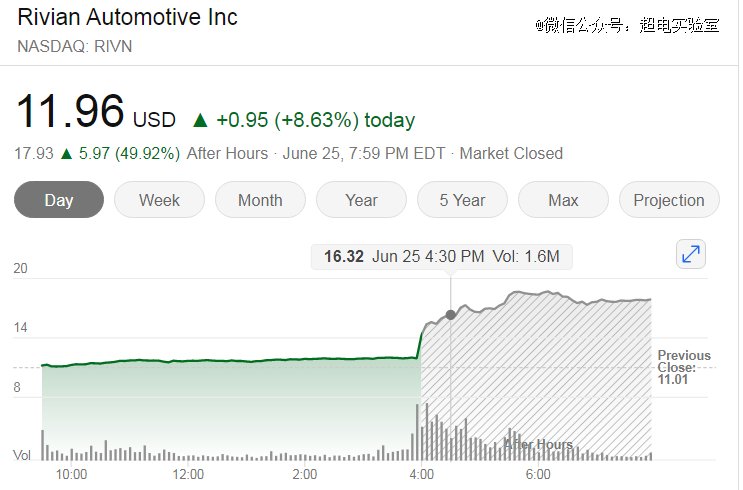Open the 5 Year view
The width and height of the screenshot is (743, 490).
click(x=462, y=200)
